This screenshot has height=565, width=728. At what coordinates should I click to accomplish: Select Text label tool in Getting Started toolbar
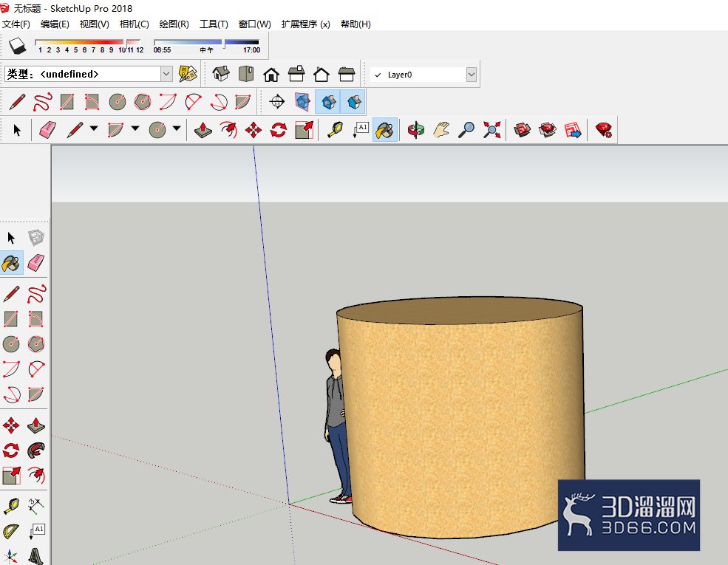coord(360,130)
